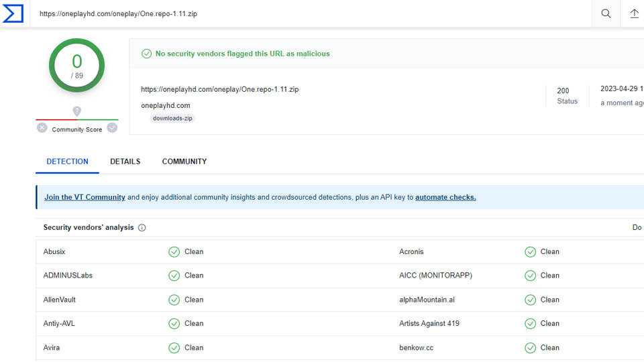Image resolution: width=644 pixels, height=362 pixels.
Task: Click the Acronis Clean check icon
Action: coord(530,252)
